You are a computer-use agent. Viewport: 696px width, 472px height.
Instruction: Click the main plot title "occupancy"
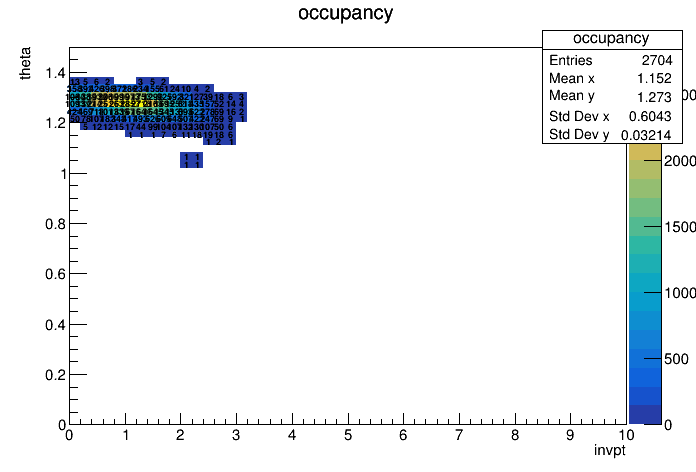coord(345,13)
